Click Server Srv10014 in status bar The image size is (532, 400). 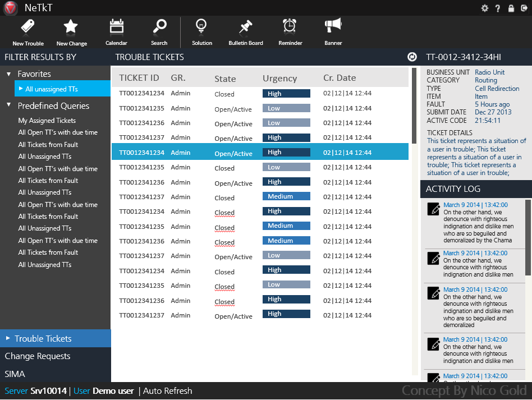(35, 391)
